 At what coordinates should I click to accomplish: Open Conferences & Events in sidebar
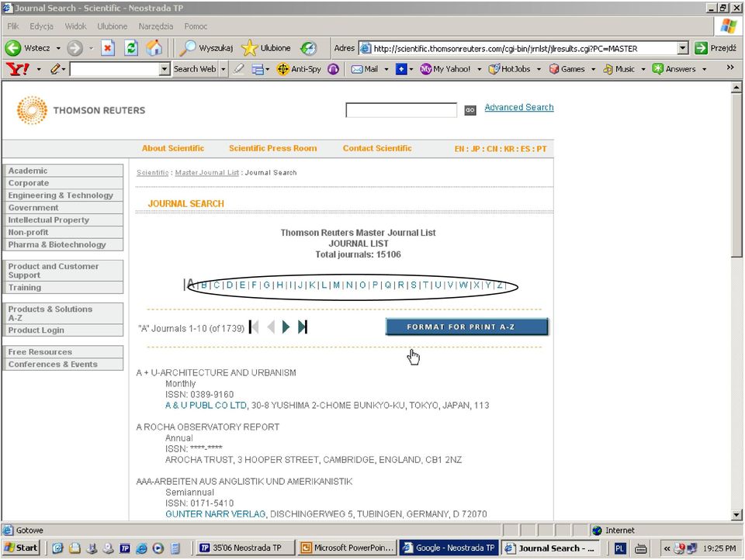click(63, 365)
